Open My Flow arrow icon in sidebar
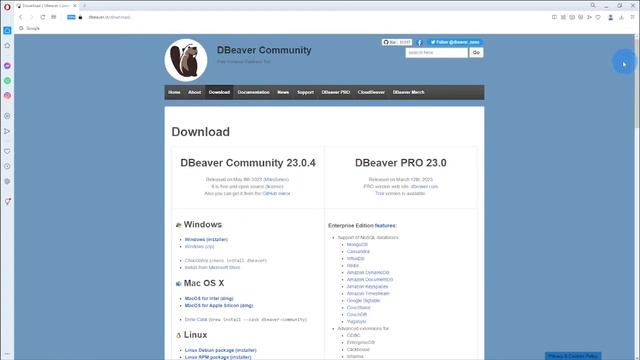Viewport: 640px width, 360px height. tap(7, 131)
